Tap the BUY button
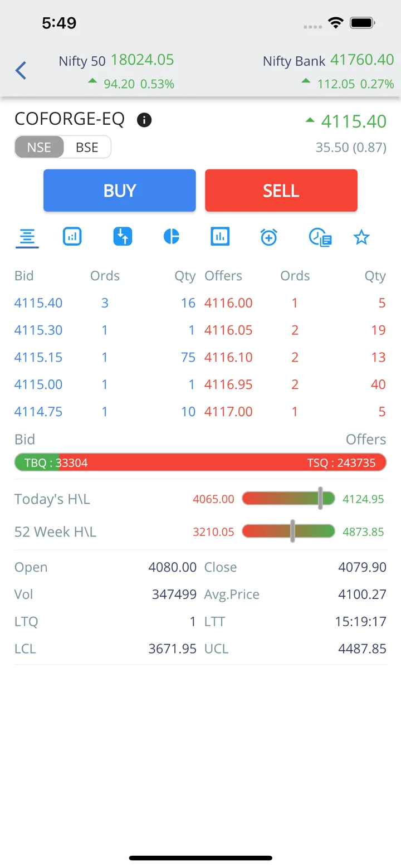 tap(120, 191)
